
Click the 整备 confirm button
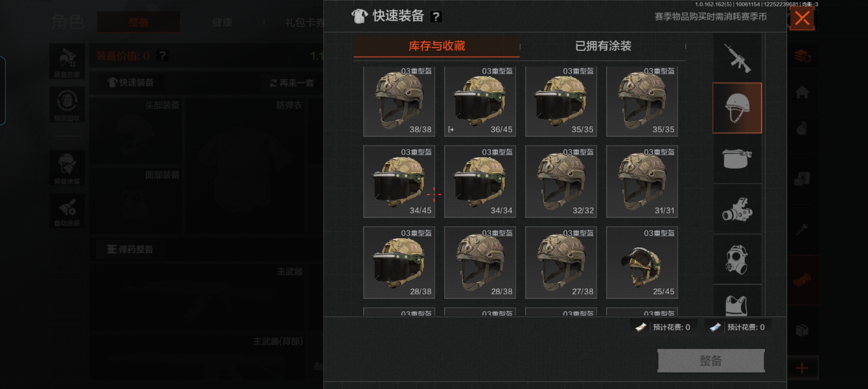(x=711, y=361)
